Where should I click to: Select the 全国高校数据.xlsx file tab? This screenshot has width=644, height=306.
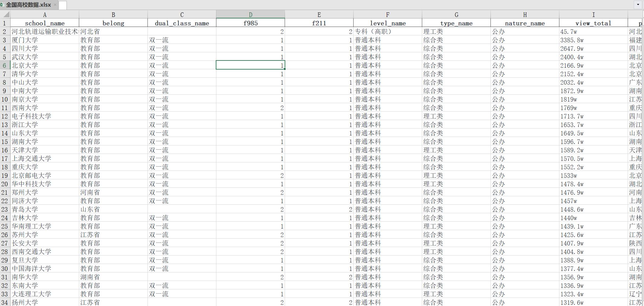[x=29, y=5]
